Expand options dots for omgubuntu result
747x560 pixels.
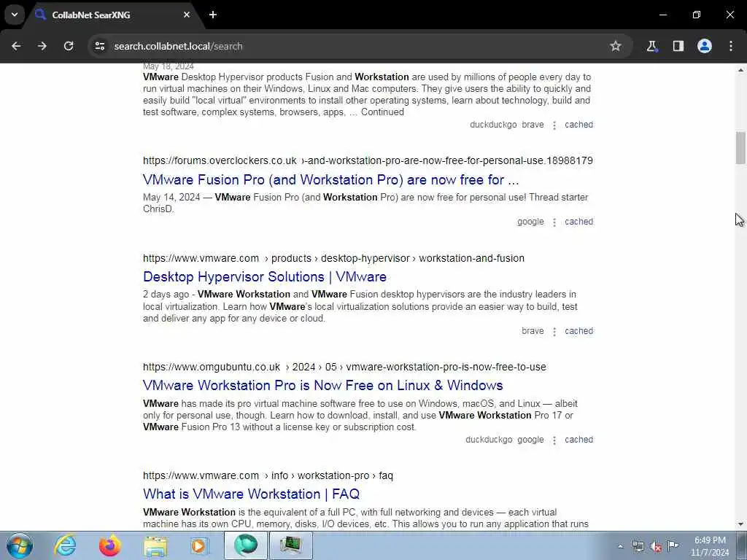(x=554, y=440)
